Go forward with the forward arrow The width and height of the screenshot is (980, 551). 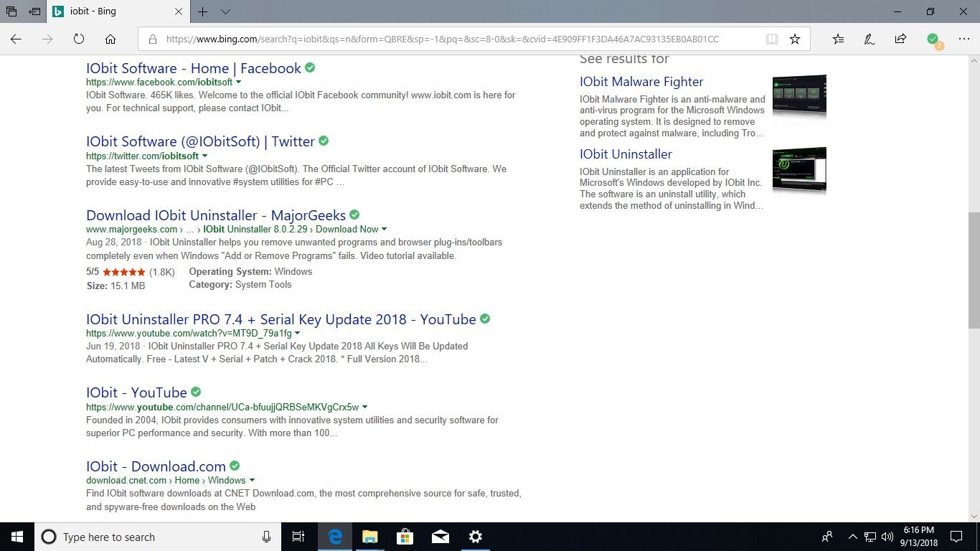tap(47, 39)
